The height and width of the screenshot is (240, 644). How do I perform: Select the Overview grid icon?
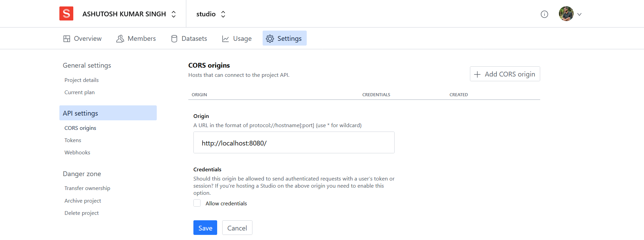[x=67, y=38]
